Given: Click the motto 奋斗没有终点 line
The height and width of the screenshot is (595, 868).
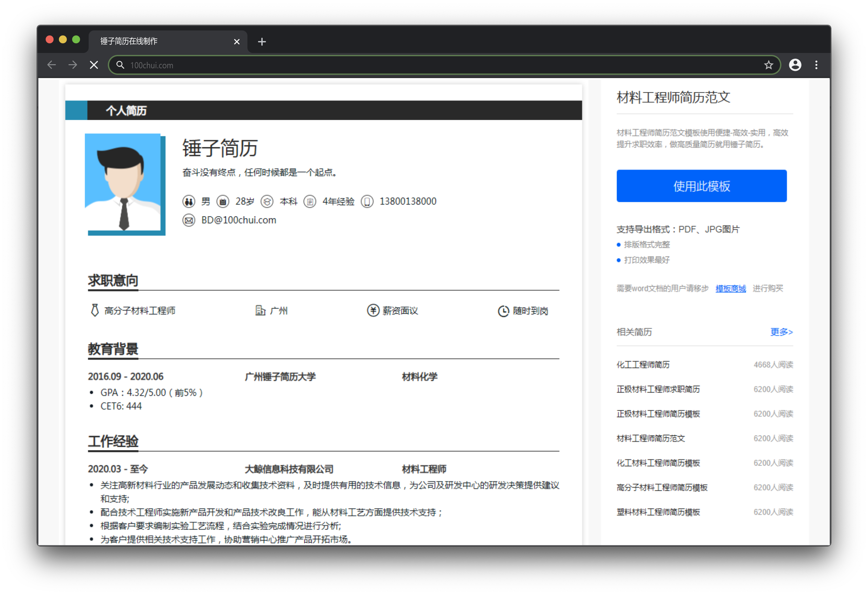Looking at the screenshot, I should tap(260, 172).
